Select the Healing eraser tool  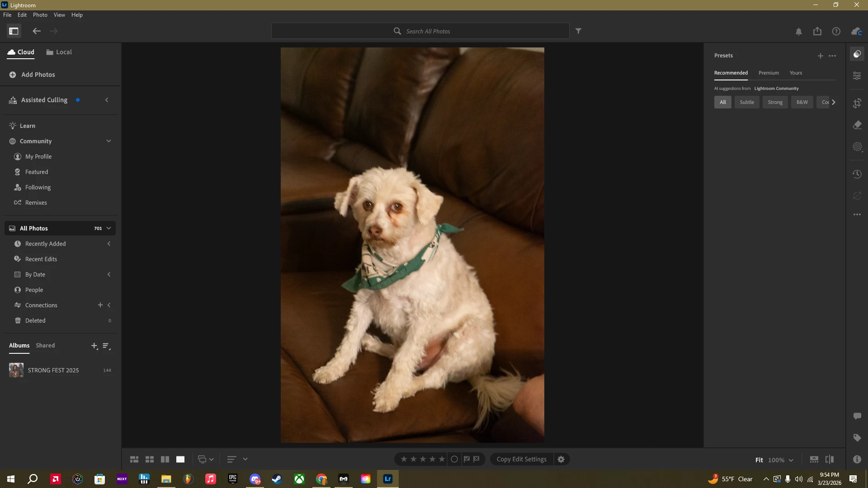[x=857, y=125]
